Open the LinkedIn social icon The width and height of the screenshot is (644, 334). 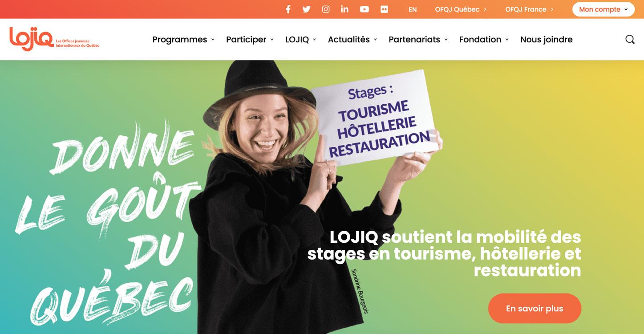tap(344, 9)
